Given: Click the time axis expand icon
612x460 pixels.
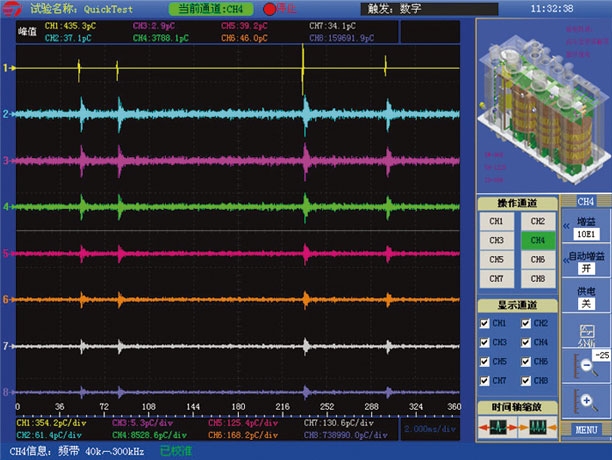Looking at the screenshot, I should (x=497, y=428).
